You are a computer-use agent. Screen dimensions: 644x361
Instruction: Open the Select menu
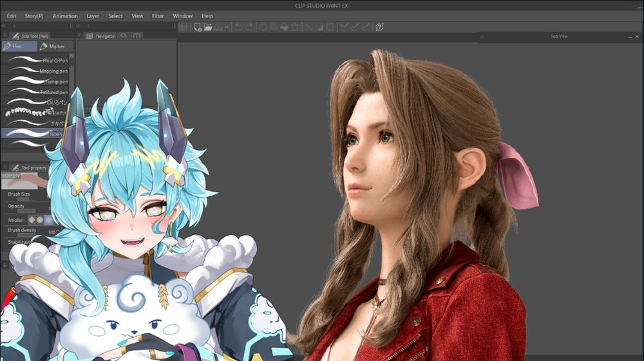[115, 16]
